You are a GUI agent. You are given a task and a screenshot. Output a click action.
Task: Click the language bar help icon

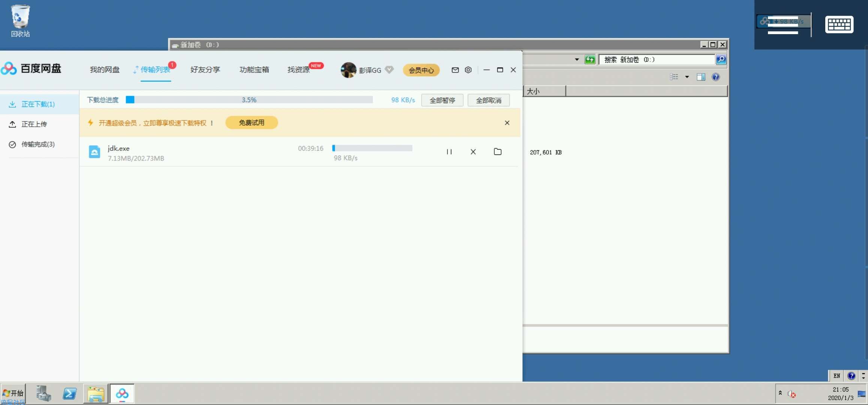click(851, 376)
